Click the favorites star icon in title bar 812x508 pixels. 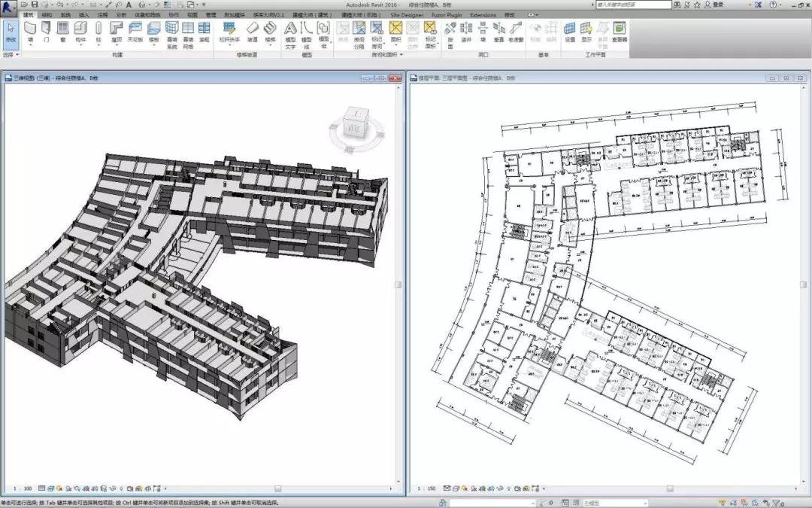coord(696,5)
